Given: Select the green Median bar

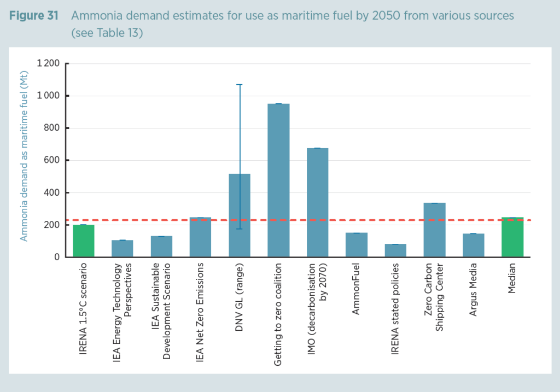Looking at the screenshot, I should click(x=512, y=235).
